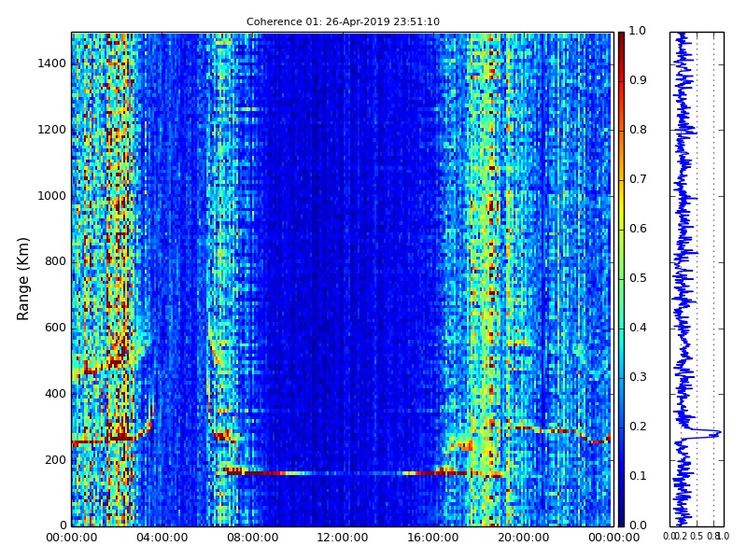Click the 200 range tick label
The image size is (747, 560).
(x=56, y=460)
